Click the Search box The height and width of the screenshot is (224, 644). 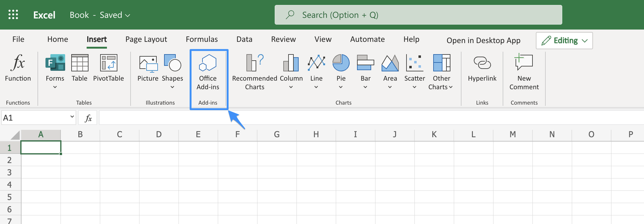point(418,15)
